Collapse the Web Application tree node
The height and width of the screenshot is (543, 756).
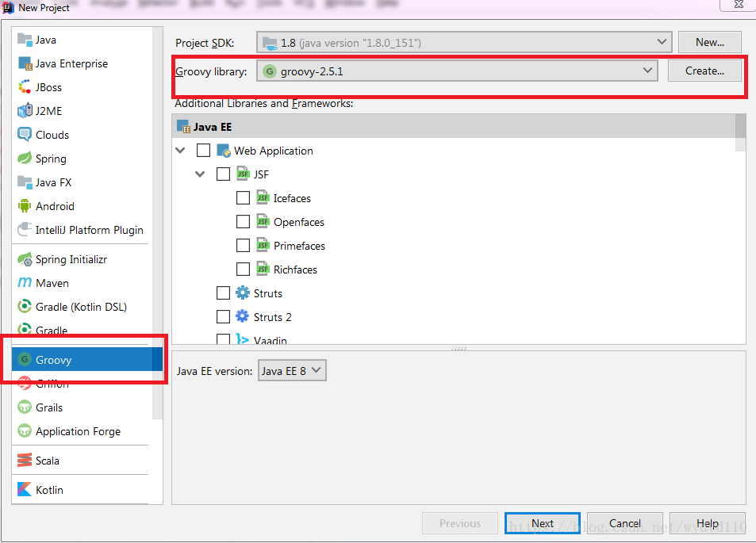point(181,151)
